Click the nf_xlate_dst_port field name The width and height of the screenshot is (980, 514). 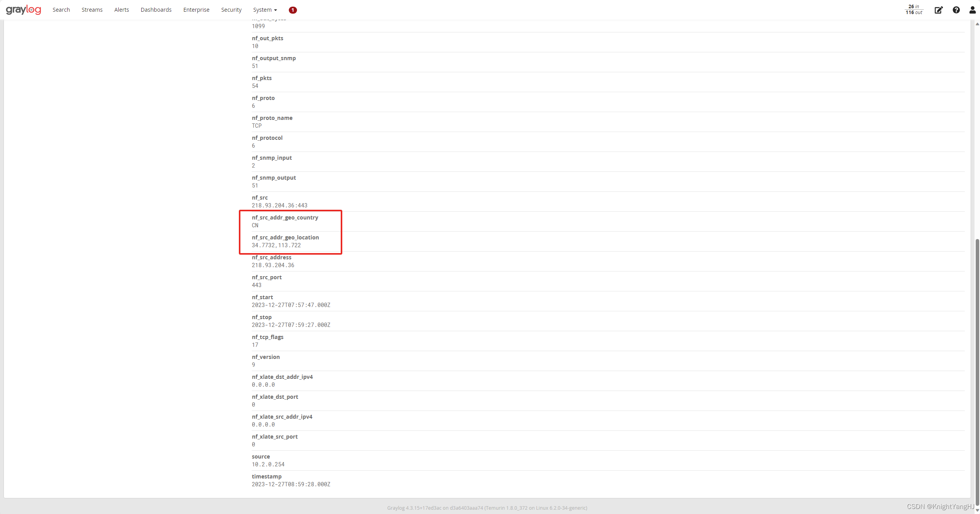pos(275,397)
